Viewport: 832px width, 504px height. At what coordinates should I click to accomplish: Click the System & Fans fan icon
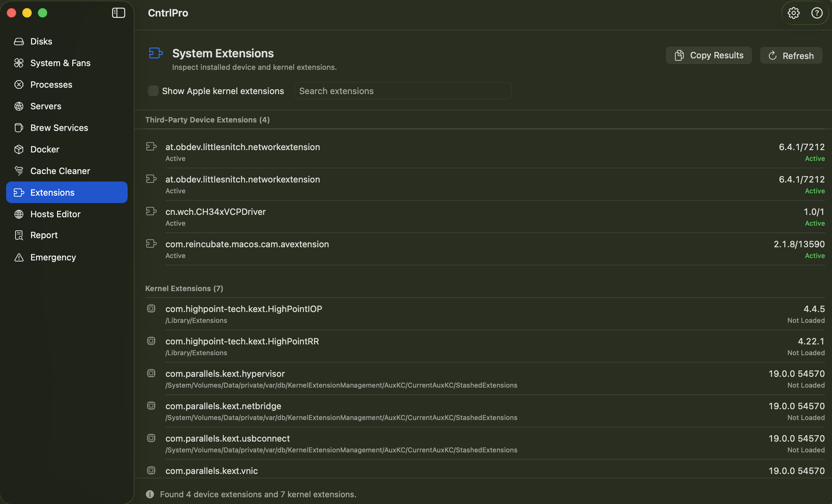tap(19, 63)
